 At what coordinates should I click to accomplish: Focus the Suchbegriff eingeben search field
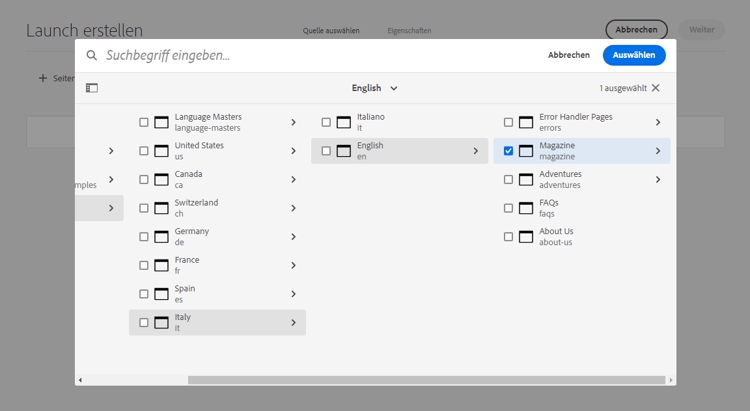click(x=300, y=56)
